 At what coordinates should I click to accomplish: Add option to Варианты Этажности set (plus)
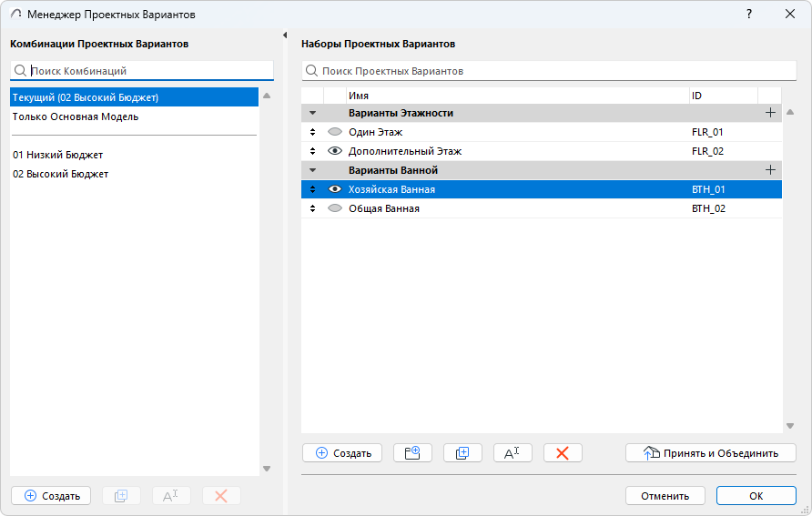tap(770, 113)
